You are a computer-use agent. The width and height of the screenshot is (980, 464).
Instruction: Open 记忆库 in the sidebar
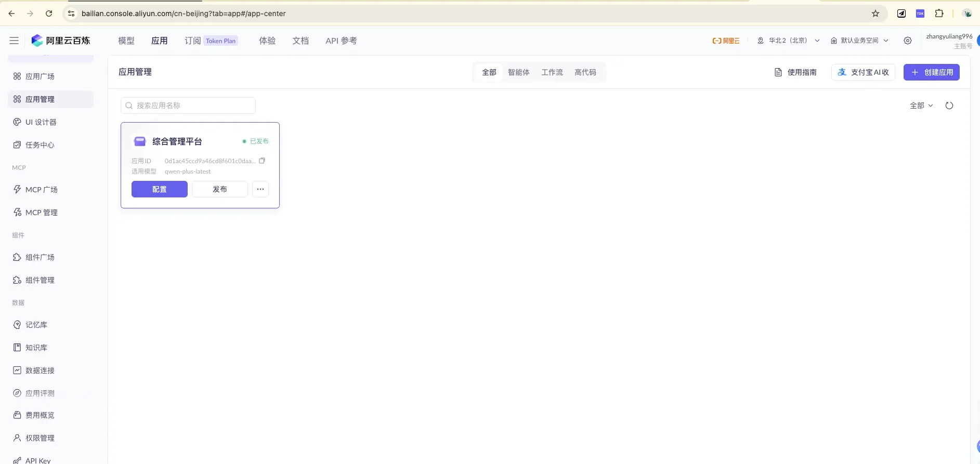click(50, 325)
